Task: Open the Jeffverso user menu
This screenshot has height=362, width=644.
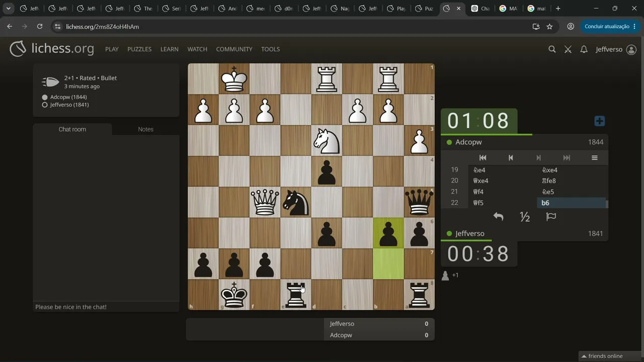Action: tap(616, 49)
